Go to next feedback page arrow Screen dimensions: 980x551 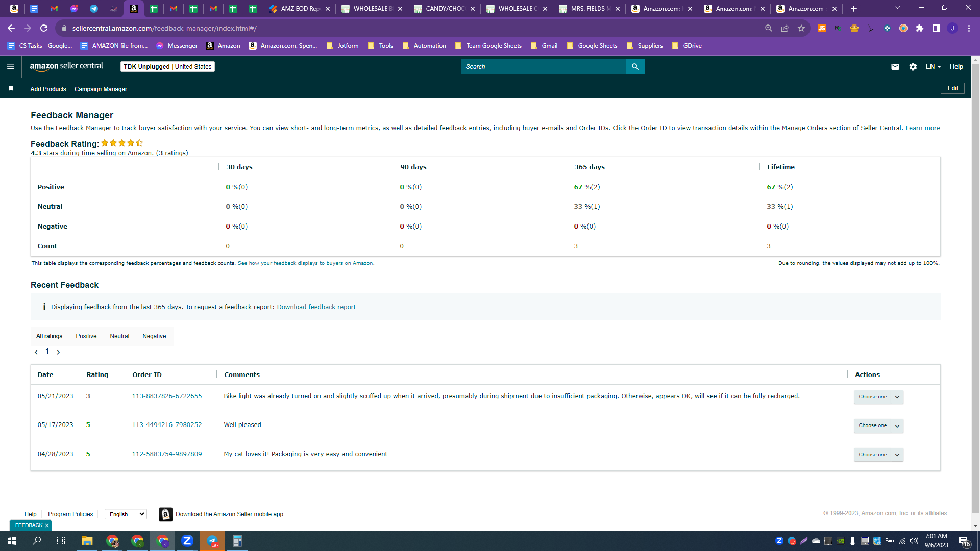[x=58, y=352]
